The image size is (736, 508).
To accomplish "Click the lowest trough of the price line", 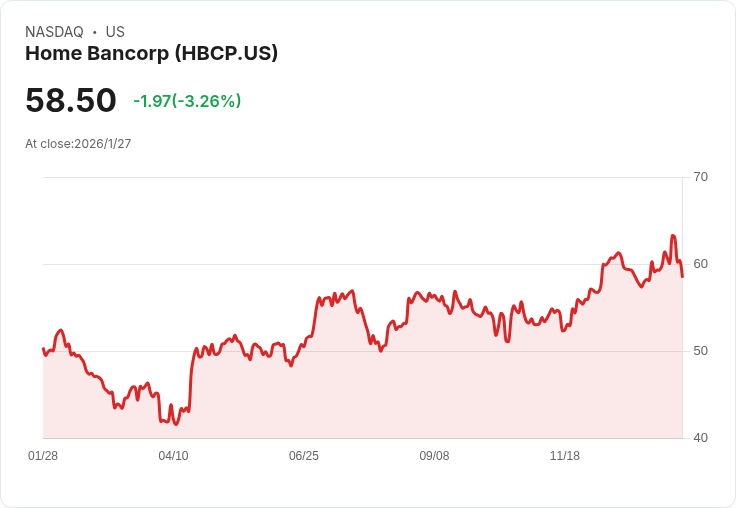I will (176, 424).
